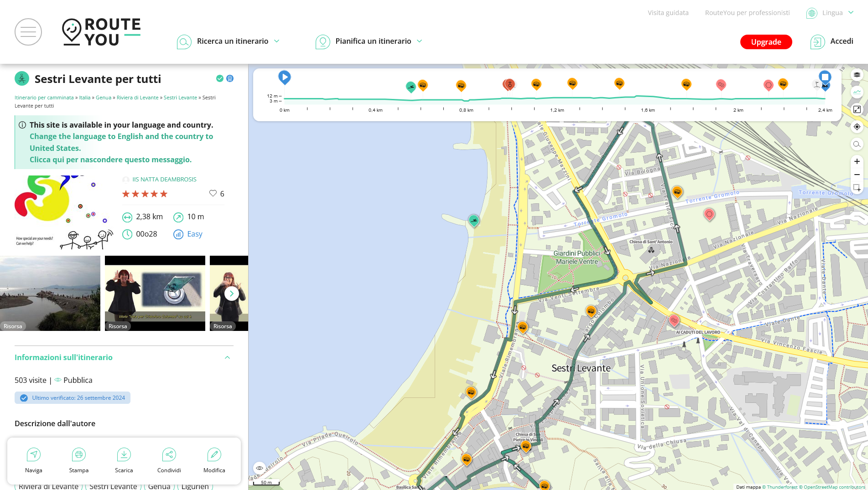The image size is (868, 490).
Task: Click the fullscreen map icon
Action: pyautogui.click(x=857, y=109)
